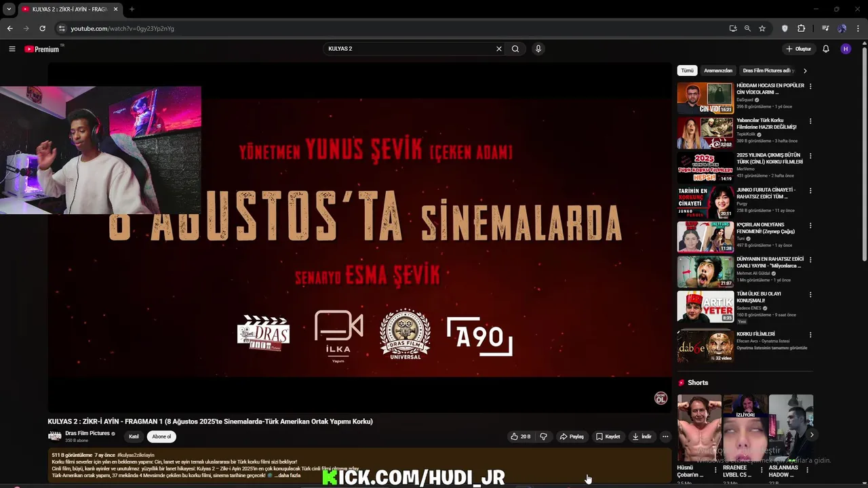Click the #kulyas2zikriayin hashtag
868x488 pixels.
point(136,455)
